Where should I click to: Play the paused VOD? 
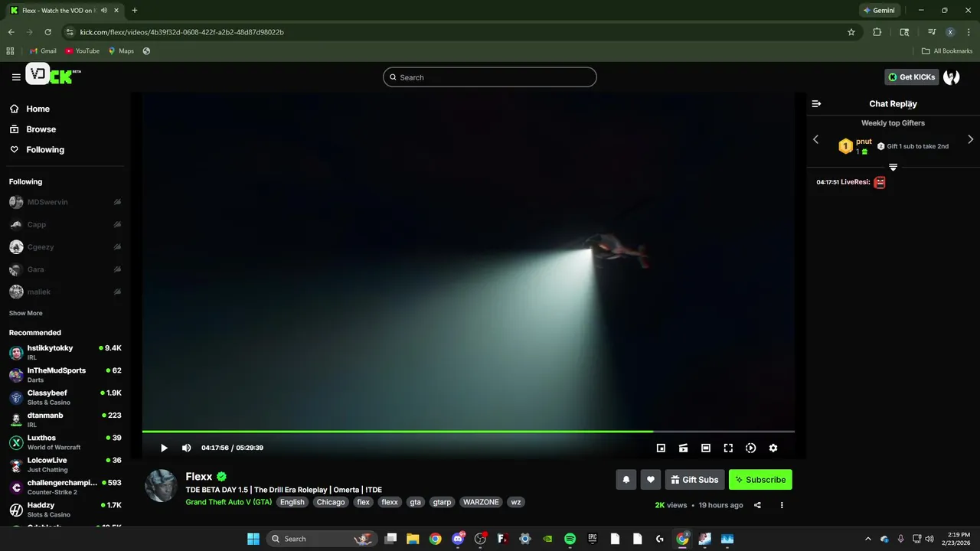pos(164,448)
